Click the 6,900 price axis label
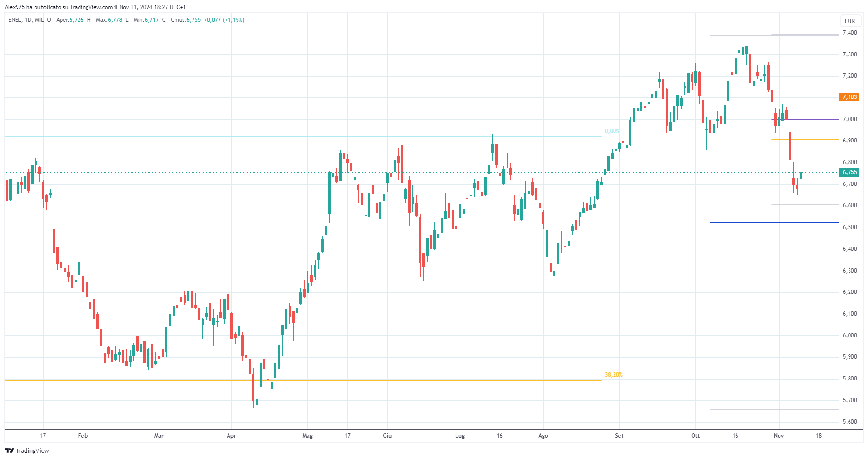 pos(850,141)
